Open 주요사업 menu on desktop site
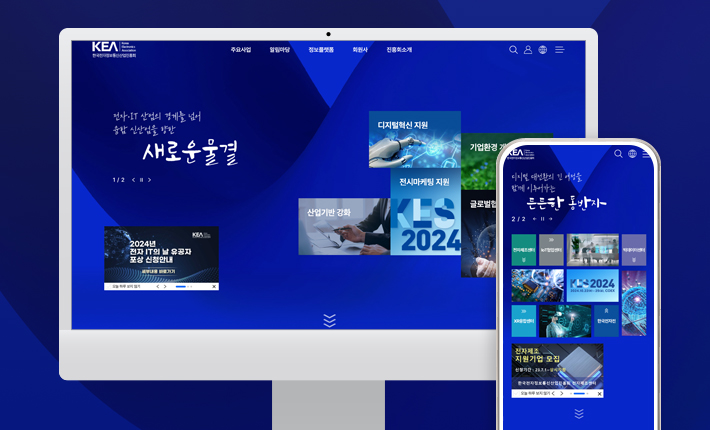Viewport: 710px width, 430px height. (x=241, y=50)
